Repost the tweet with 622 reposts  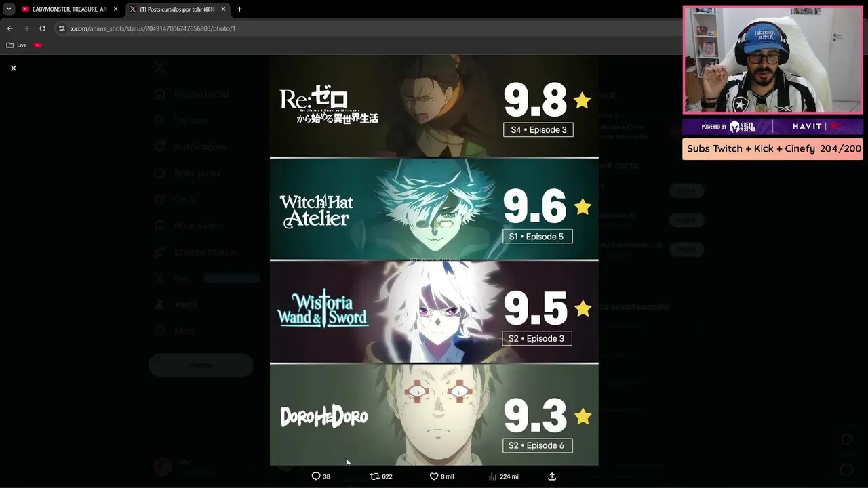[381, 476]
